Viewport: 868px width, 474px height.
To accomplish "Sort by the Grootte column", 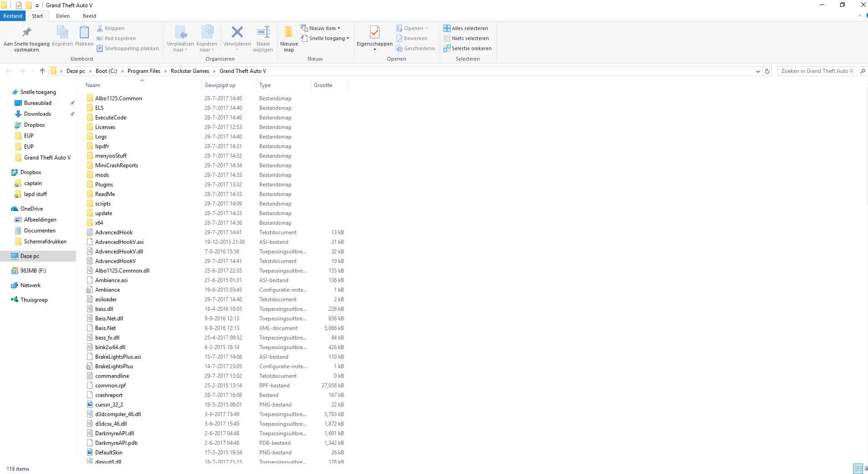I will (x=329, y=85).
